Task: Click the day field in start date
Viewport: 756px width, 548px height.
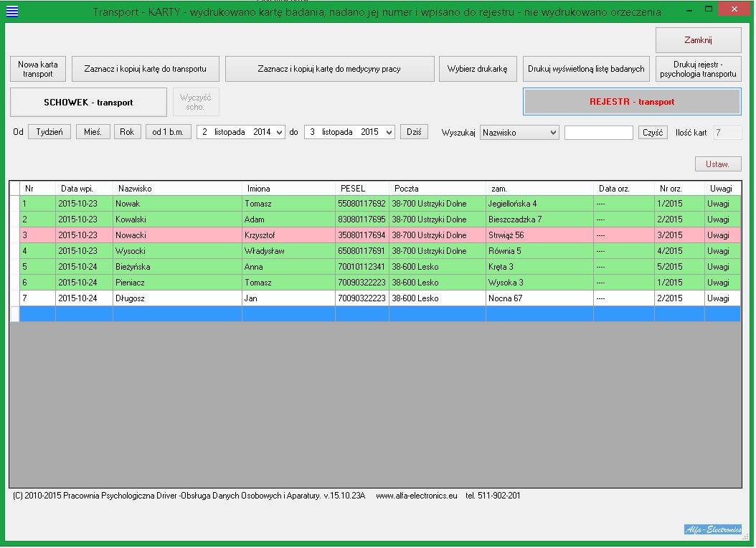Action: 205,132
